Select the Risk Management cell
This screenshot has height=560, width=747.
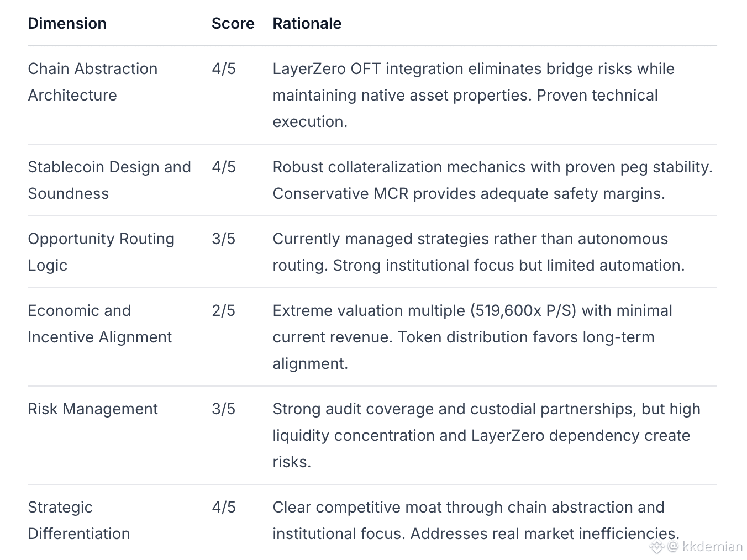pos(93,409)
